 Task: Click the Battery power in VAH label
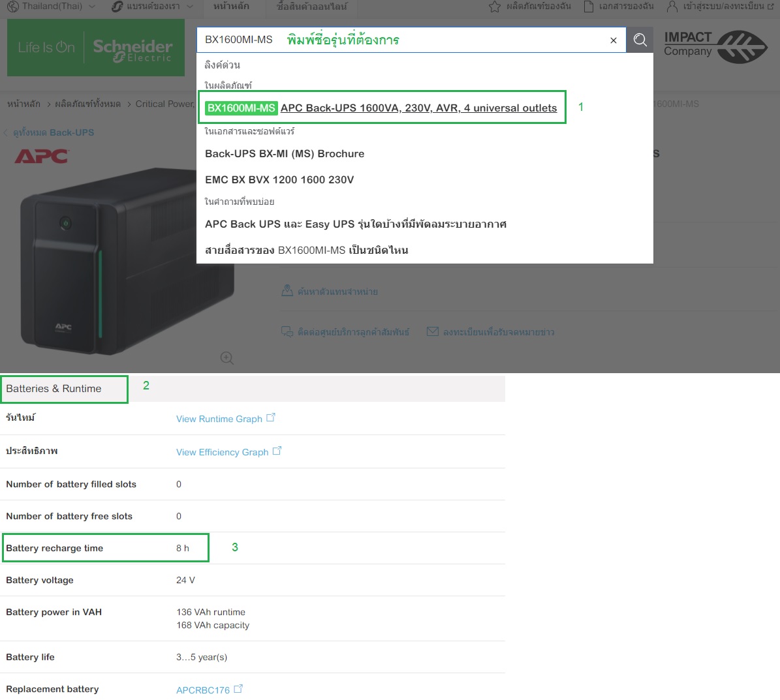[x=54, y=612]
